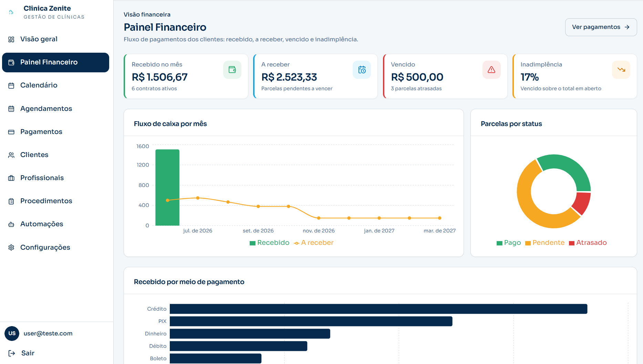Toggle the A receber legend item
The width and height of the screenshot is (643, 364).
[314, 243]
